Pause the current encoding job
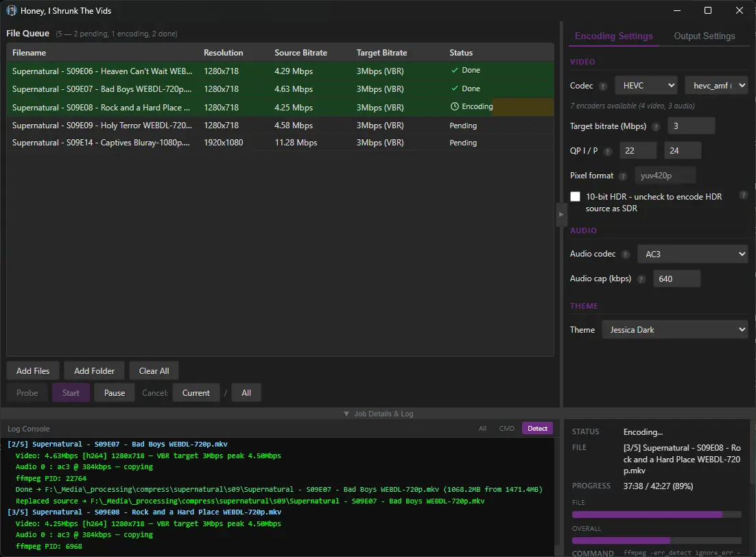 pyautogui.click(x=115, y=393)
